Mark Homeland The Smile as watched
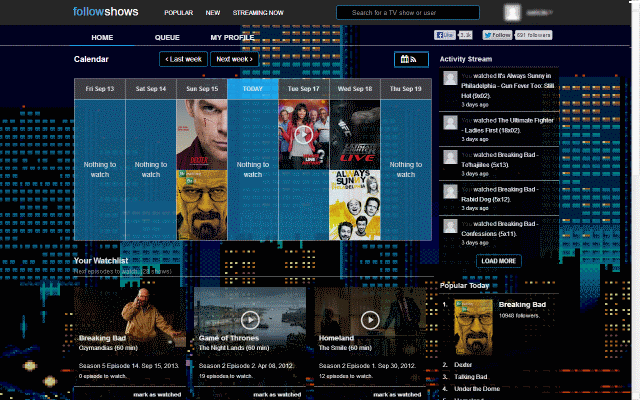 tap(397, 395)
